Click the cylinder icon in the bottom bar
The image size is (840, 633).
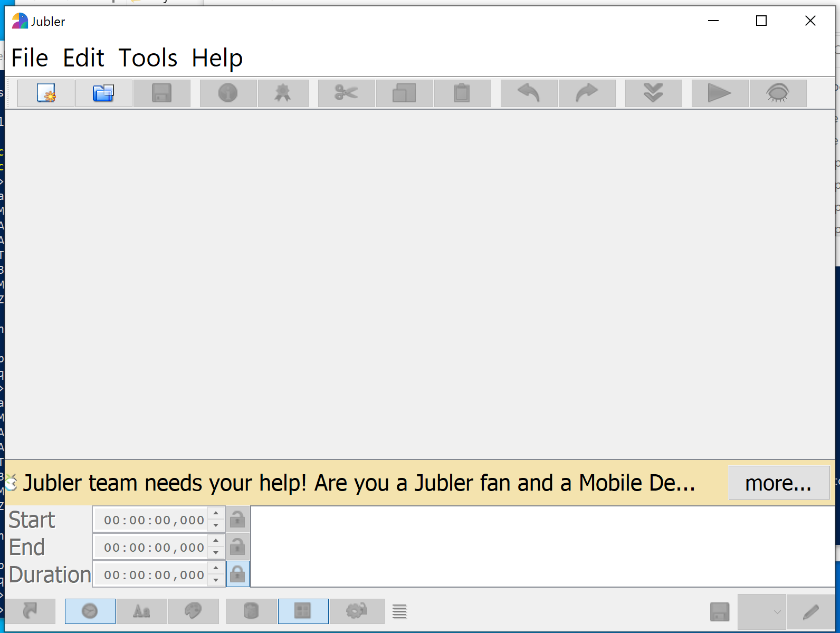251,611
